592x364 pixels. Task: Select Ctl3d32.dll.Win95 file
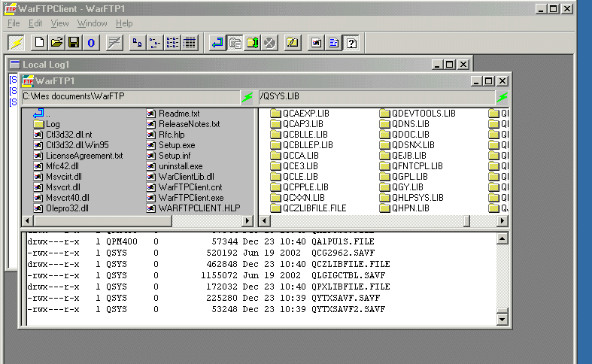(71, 145)
